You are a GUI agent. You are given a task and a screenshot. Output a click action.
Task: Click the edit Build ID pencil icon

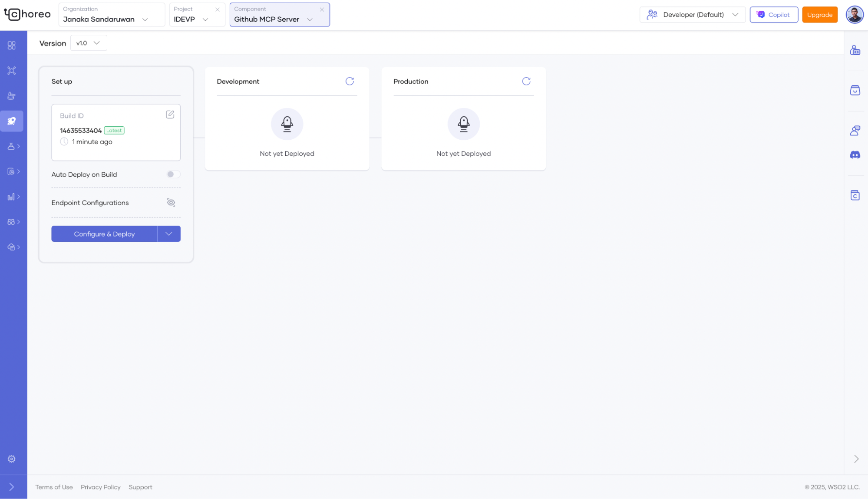(x=170, y=115)
